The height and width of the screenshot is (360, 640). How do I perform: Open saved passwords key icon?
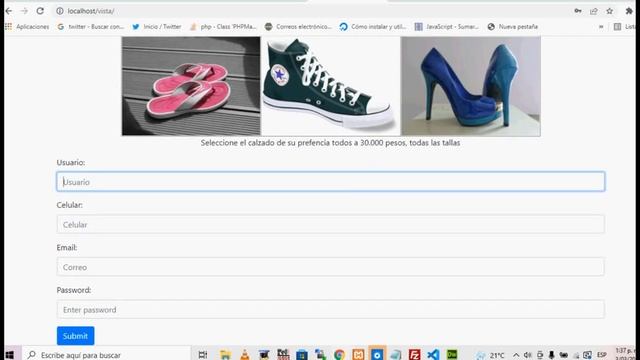[578, 11]
